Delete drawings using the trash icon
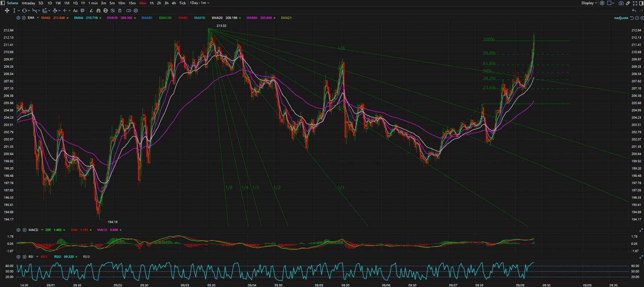 120,10
